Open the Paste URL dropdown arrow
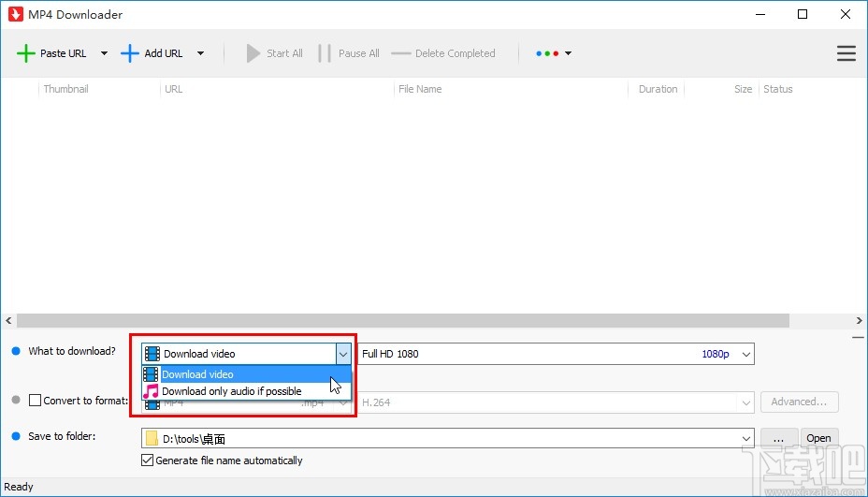Screen dimensions: 868x497 click(104, 53)
